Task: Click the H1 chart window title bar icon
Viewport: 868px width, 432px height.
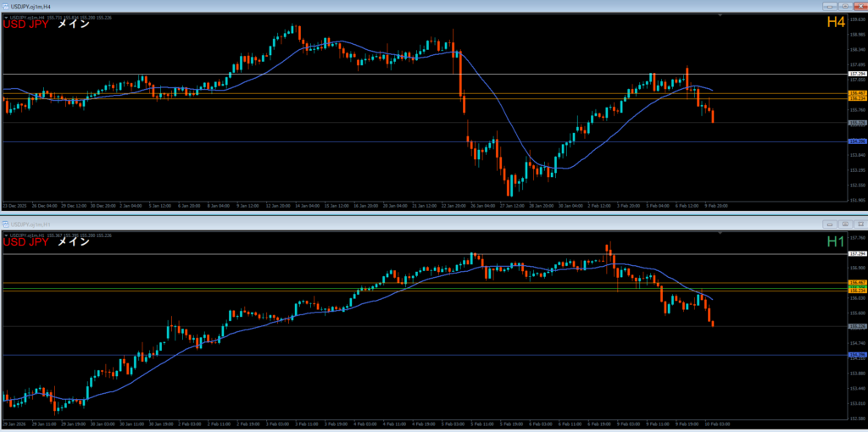Action: point(6,224)
